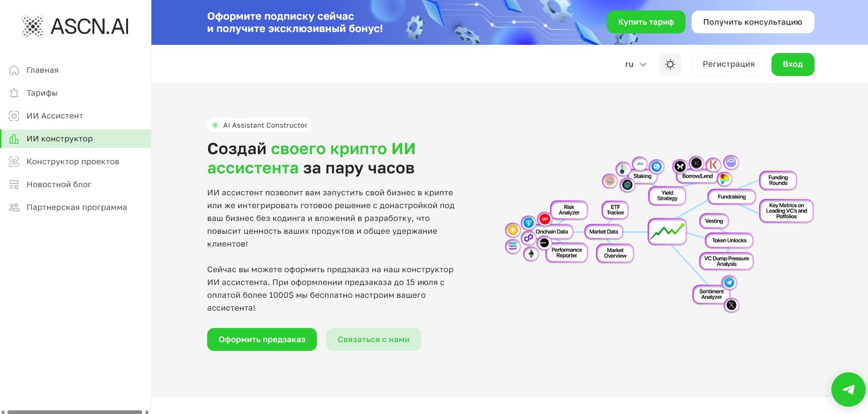Screen dimensions: 868x414
Task: Click the Vesting node
Action: (x=714, y=221)
